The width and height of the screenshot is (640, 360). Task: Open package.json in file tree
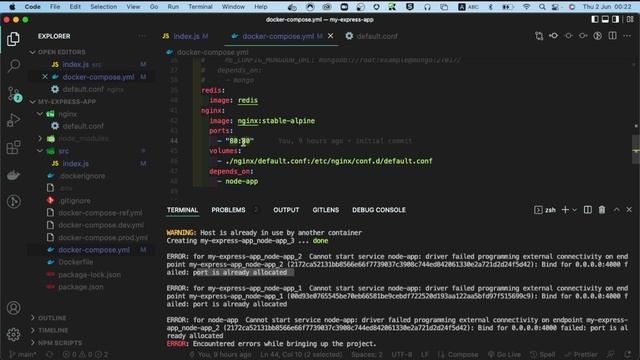point(81,287)
